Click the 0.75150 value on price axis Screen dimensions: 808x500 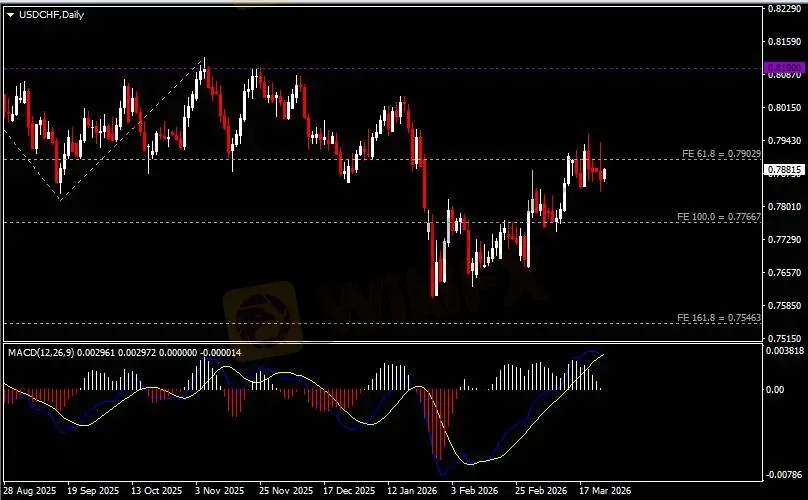click(784, 339)
